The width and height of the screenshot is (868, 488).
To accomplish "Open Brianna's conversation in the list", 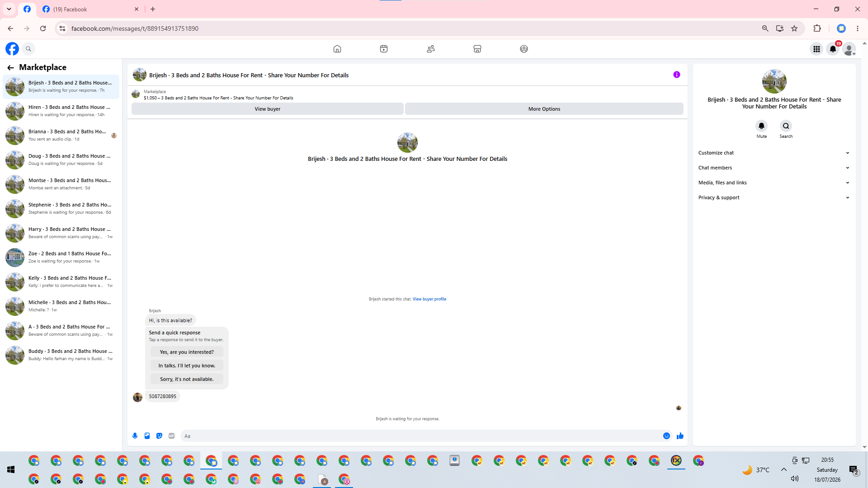I will (x=61, y=135).
